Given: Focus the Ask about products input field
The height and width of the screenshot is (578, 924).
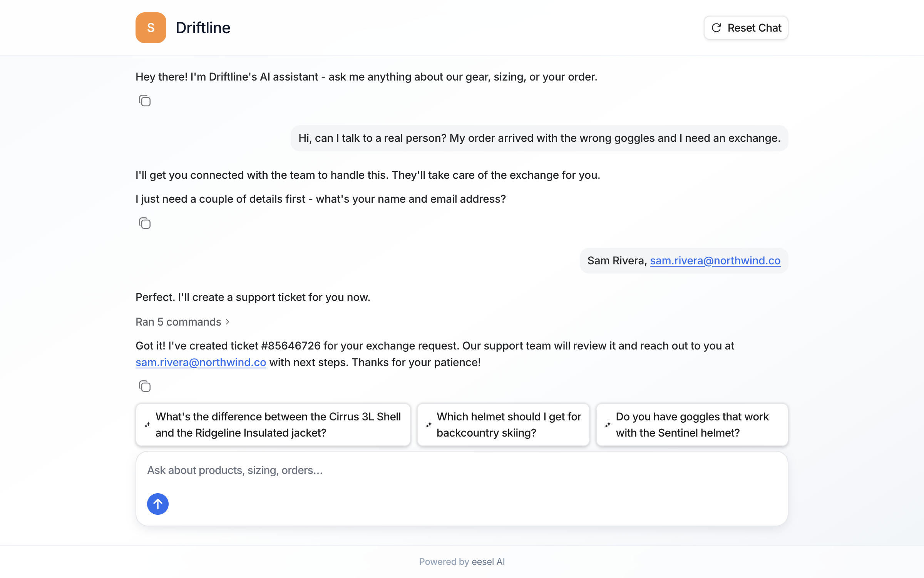Looking at the screenshot, I should tap(462, 470).
